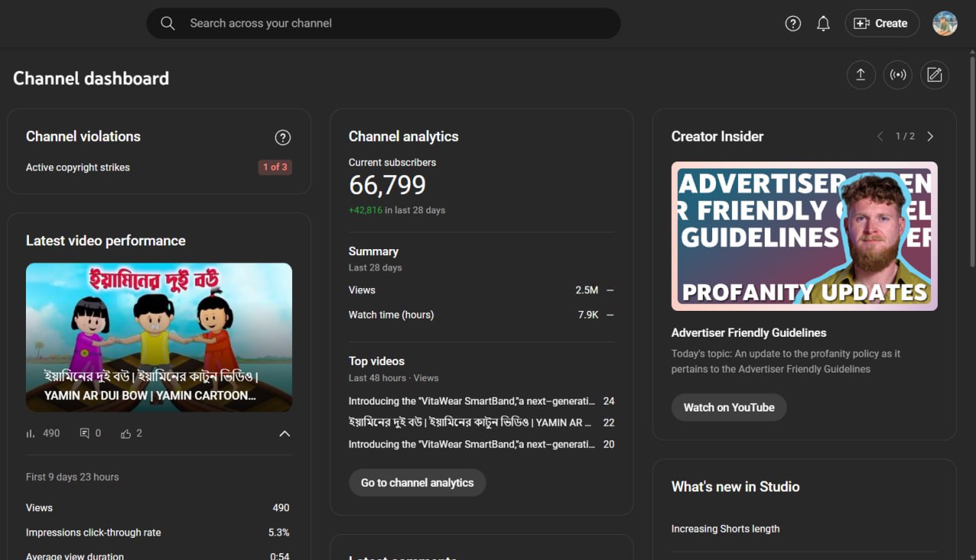
Task: Open the Help question mark icon in header
Action: [x=793, y=24]
